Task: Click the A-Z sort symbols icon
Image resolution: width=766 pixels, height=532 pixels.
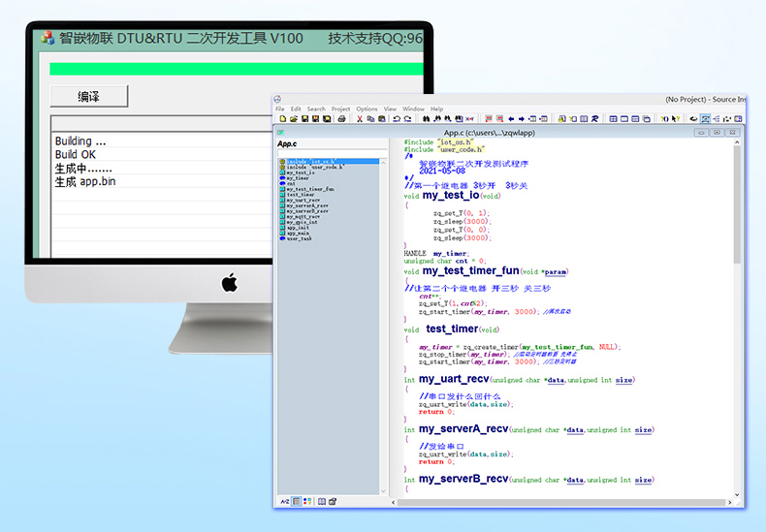Action: click(285, 501)
